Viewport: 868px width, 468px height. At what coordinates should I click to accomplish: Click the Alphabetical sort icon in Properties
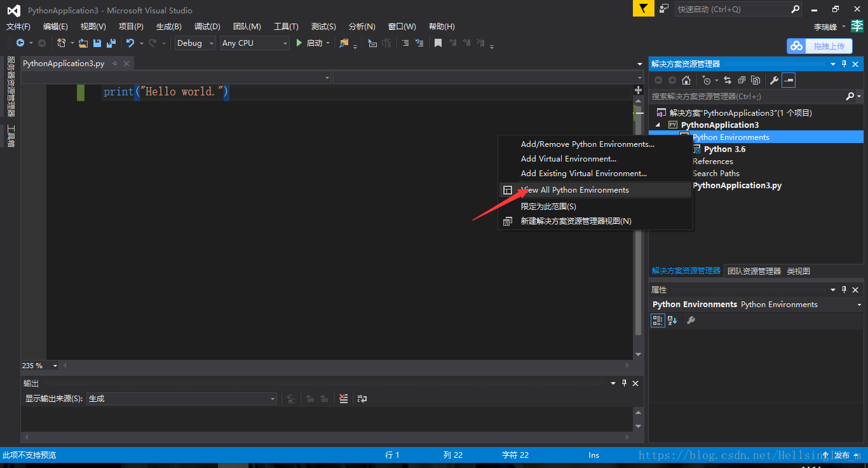[x=672, y=320]
